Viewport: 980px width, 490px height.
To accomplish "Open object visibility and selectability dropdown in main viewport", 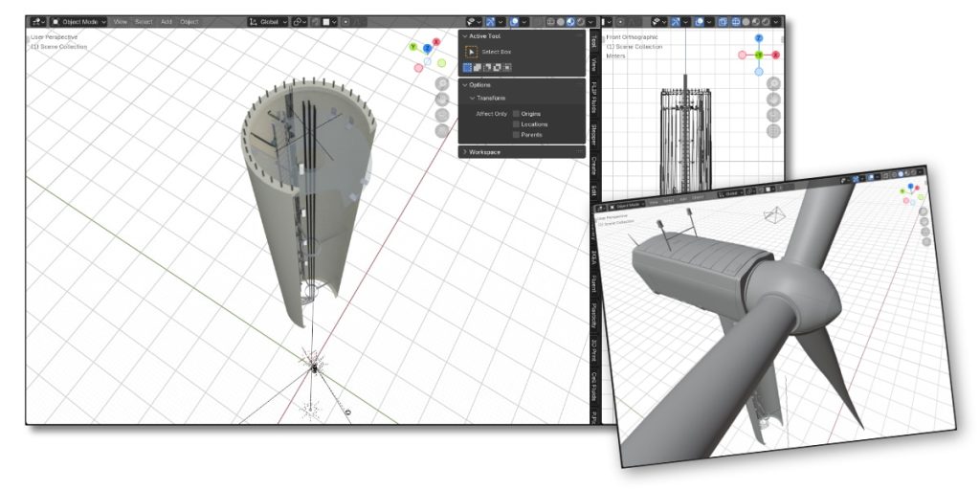I will pyautogui.click(x=475, y=22).
